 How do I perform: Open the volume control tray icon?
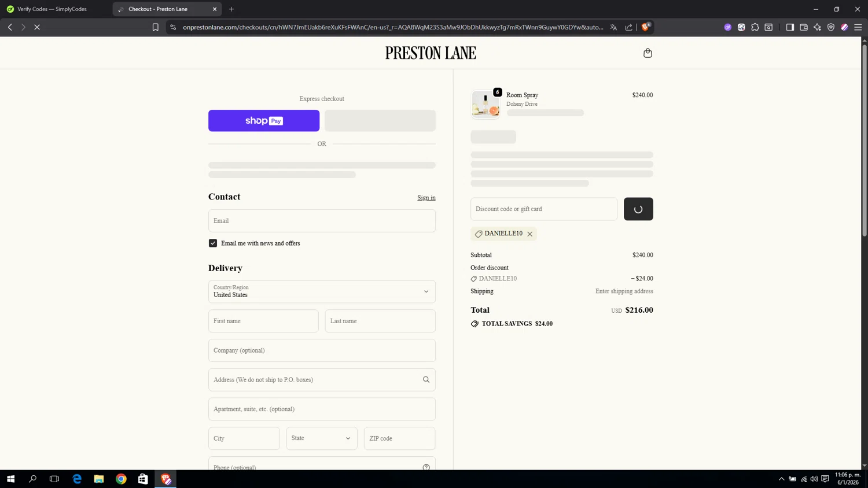814,479
